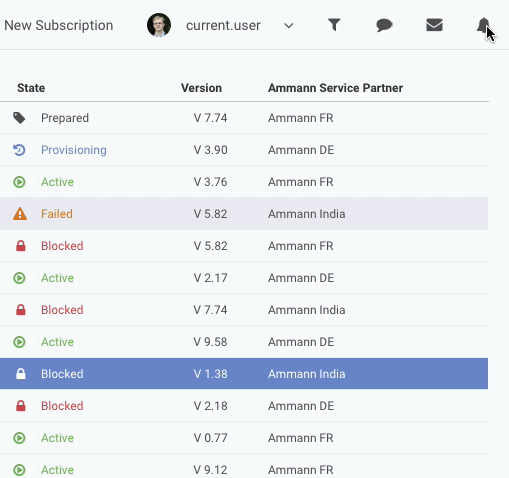This screenshot has height=478, width=509.
Task: Click the red lock icon on Ammann FR V 5.82 row
Action: coord(21,246)
